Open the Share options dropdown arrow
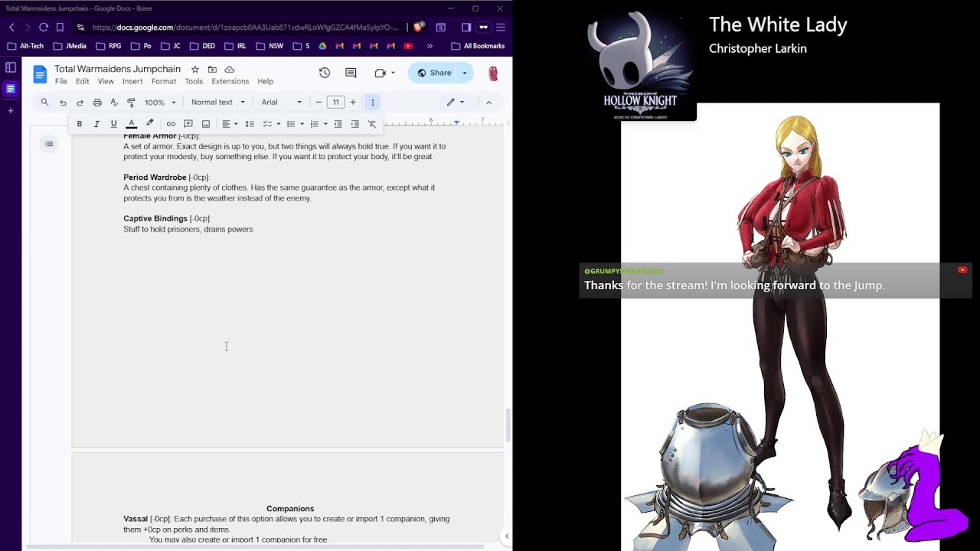 click(465, 73)
